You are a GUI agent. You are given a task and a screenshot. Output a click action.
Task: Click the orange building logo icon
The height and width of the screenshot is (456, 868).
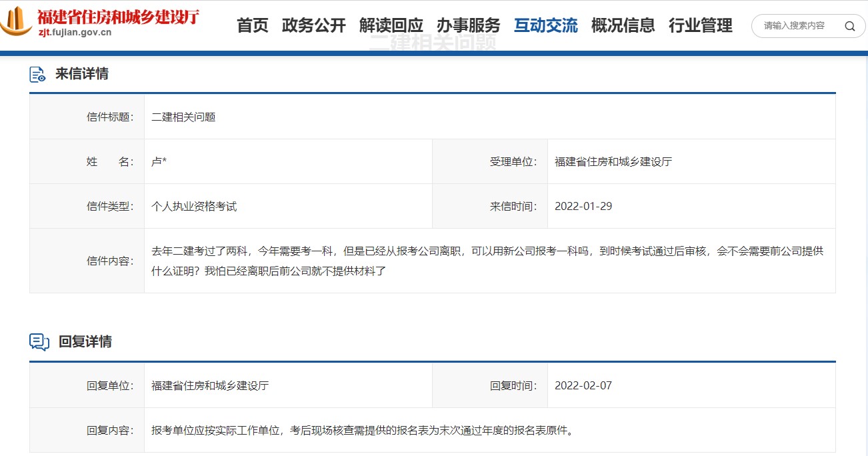[16, 23]
